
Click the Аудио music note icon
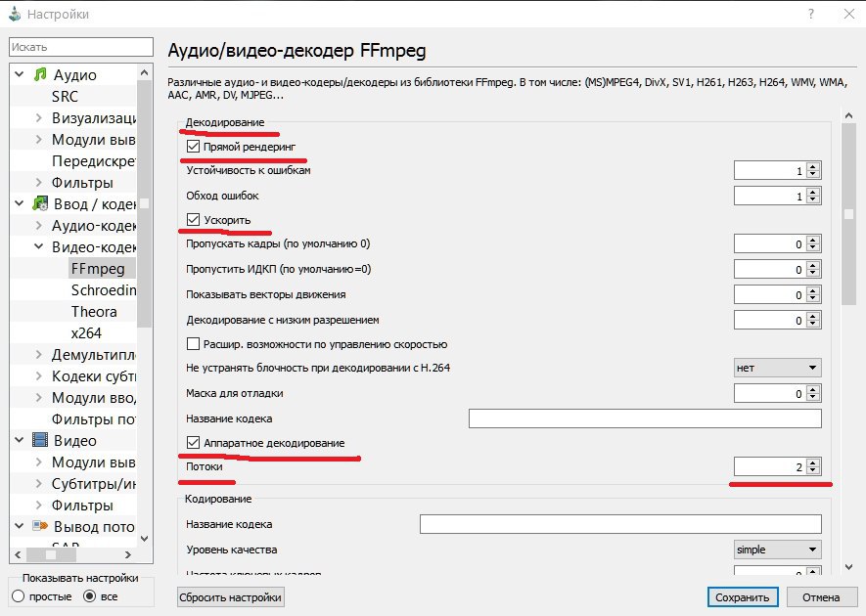click(40, 74)
